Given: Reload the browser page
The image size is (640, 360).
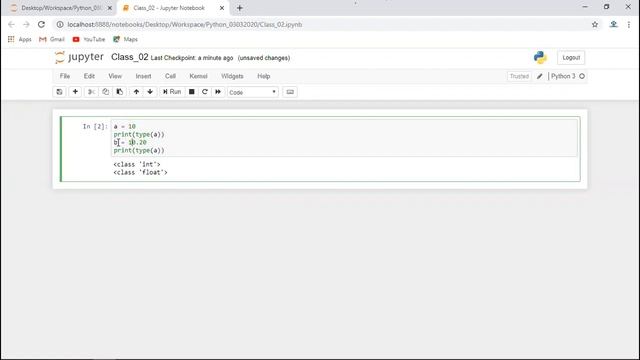Looking at the screenshot, I should pos(41,24).
